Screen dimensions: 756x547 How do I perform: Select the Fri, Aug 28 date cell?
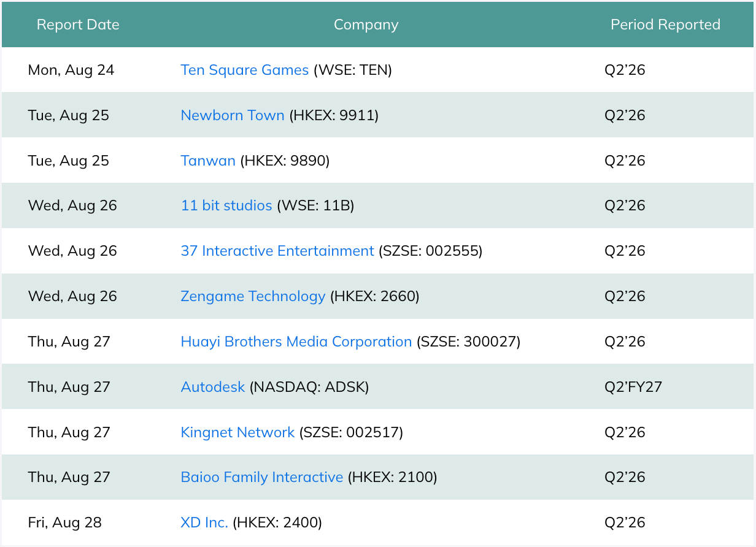[65, 522]
